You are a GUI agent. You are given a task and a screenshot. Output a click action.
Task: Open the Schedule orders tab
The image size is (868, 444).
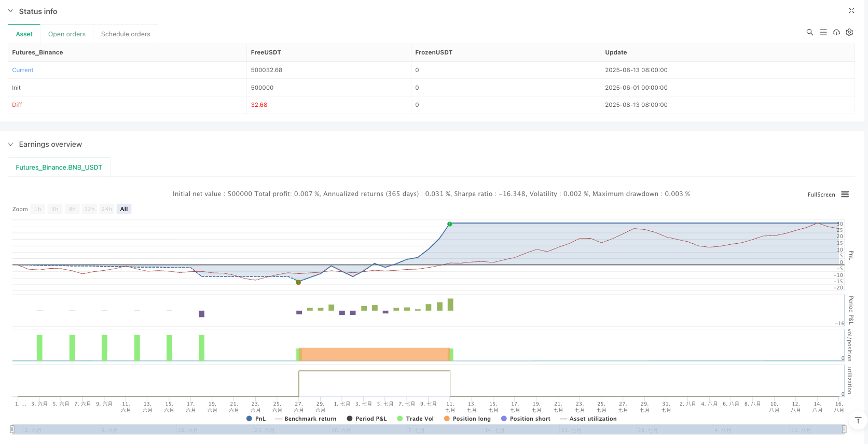(126, 34)
